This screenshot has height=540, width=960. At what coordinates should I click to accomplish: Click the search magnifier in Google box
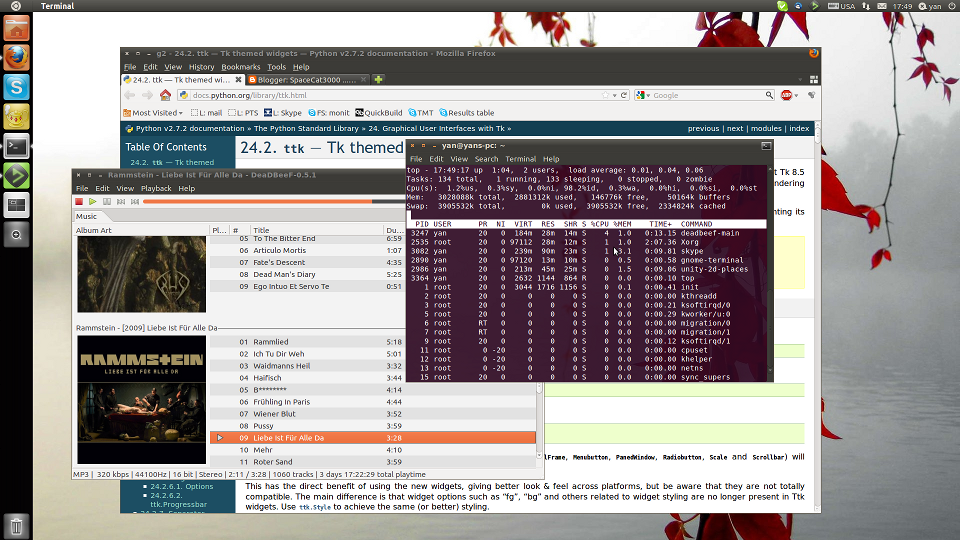point(769,95)
